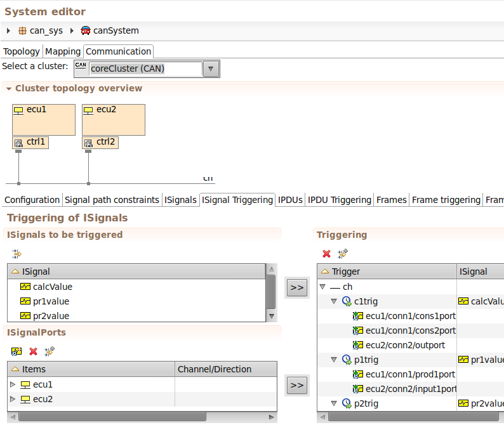
Task: Open the Configuration sub-tab
Action: [x=32, y=200]
